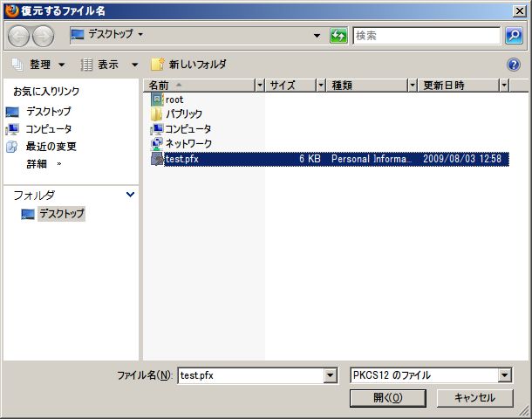The image size is (532, 419).
Task: Sort by 名前 column header
Action: [200, 86]
